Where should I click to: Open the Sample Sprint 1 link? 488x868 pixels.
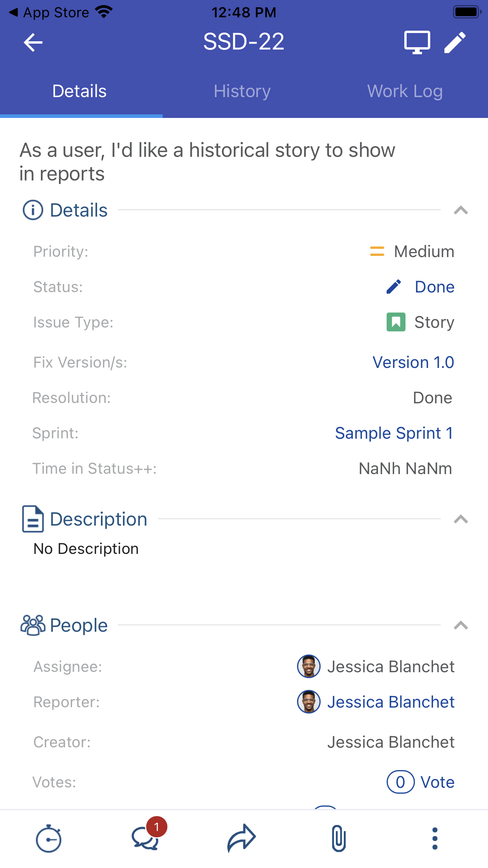click(x=394, y=433)
